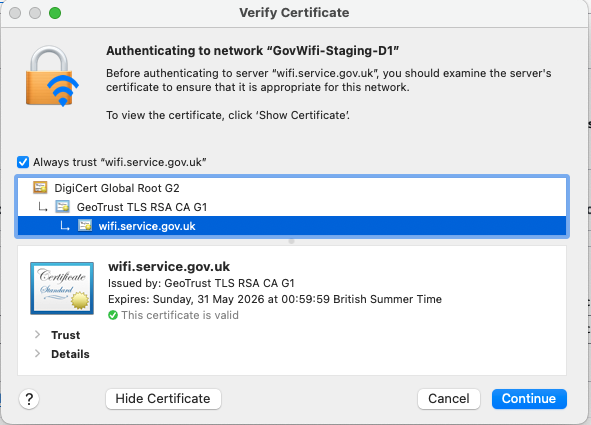The height and width of the screenshot is (425, 591).
Task: Click the wifi.service.gov.uk leaf certificate icon
Action: [85, 226]
